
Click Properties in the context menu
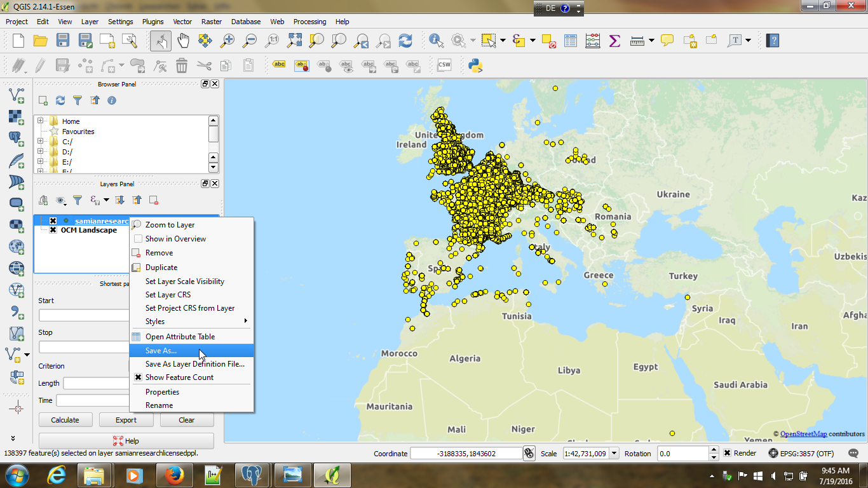191,392
